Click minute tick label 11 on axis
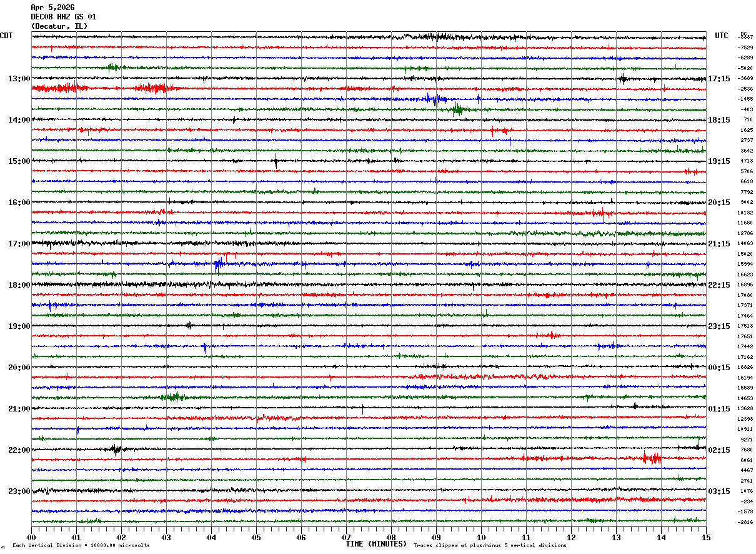756x554 pixels. (526, 537)
